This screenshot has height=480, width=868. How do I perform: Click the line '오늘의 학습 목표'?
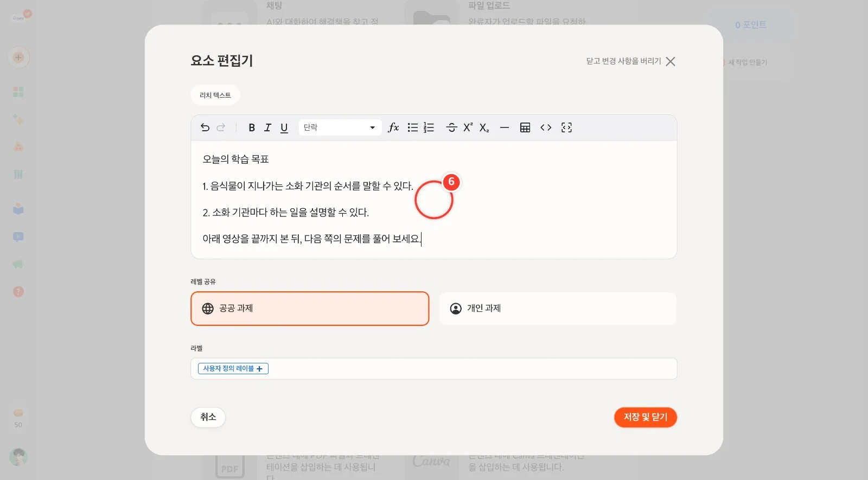tap(236, 159)
